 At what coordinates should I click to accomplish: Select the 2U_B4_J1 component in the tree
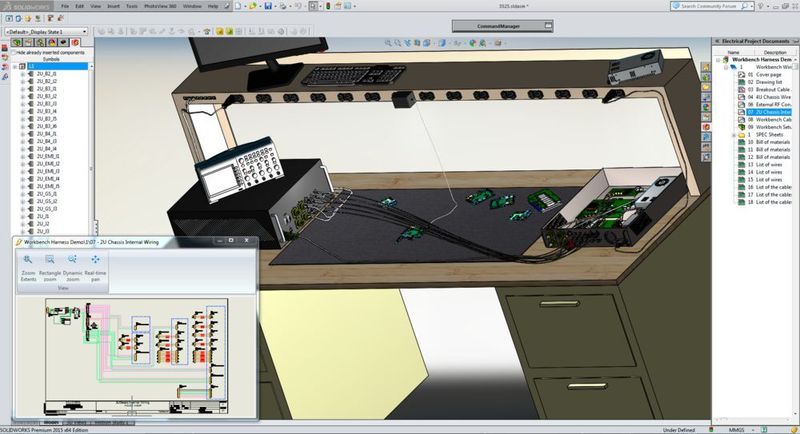pyautogui.click(x=46, y=134)
